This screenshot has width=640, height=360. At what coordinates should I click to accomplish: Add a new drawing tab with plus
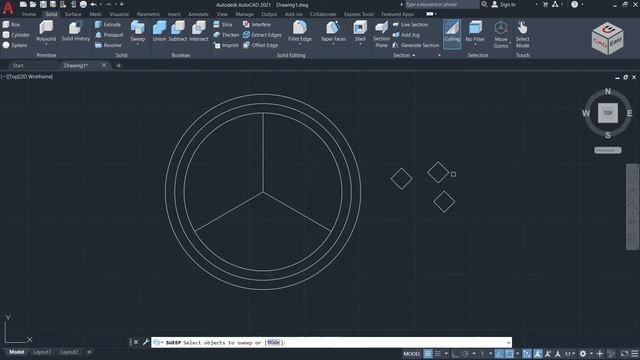[119, 65]
